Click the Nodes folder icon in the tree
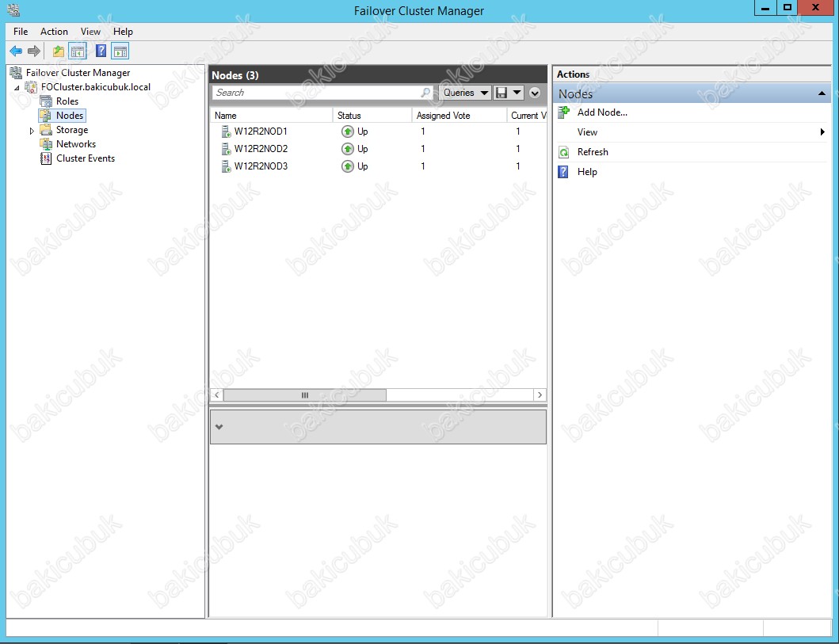839x644 pixels. pyautogui.click(x=46, y=116)
